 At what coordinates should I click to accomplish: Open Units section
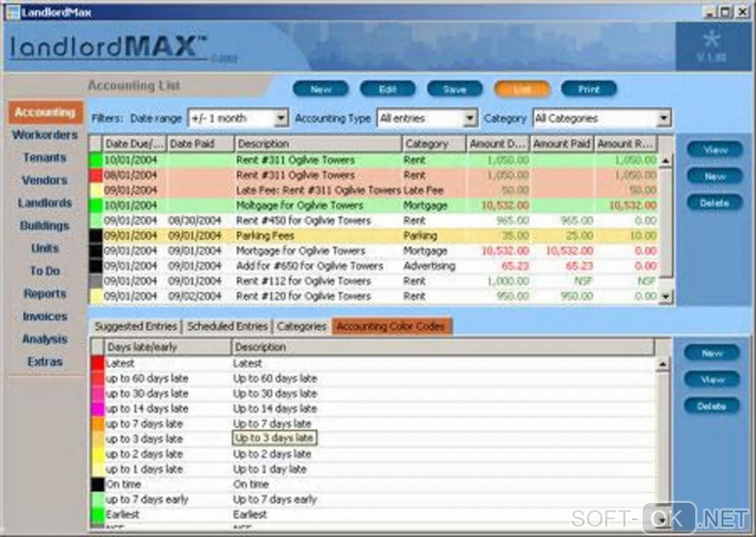click(x=45, y=248)
